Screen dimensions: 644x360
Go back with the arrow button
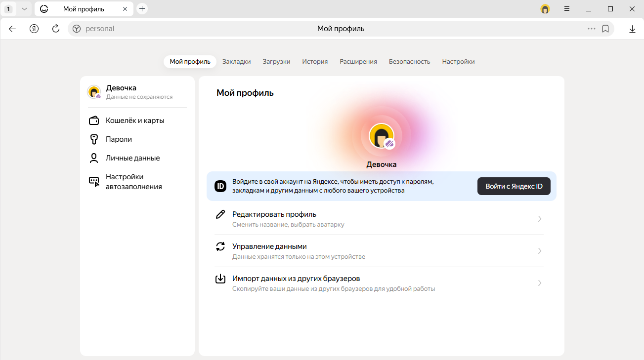pos(12,29)
